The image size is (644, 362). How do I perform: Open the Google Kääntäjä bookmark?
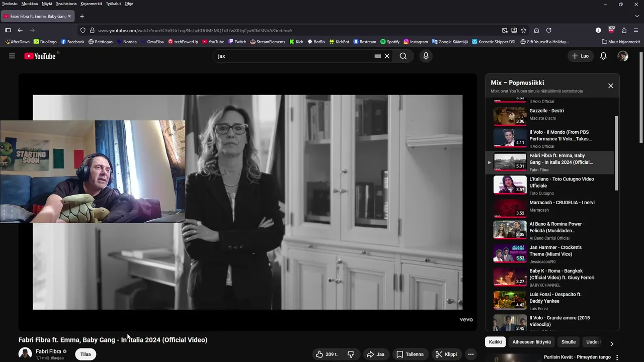450,42
